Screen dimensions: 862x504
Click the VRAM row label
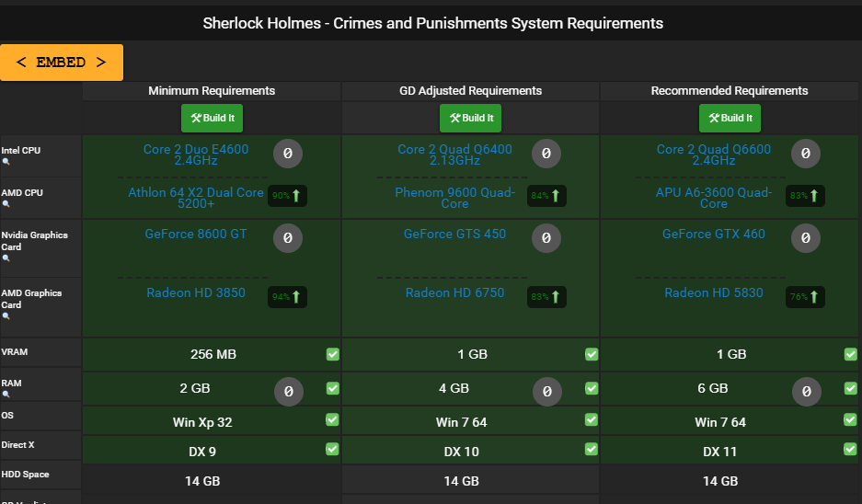pos(15,351)
